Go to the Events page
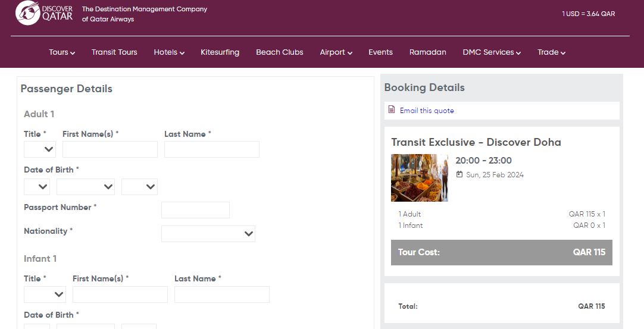This screenshot has width=644, height=329. pyautogui.click(x=380, y=52)
